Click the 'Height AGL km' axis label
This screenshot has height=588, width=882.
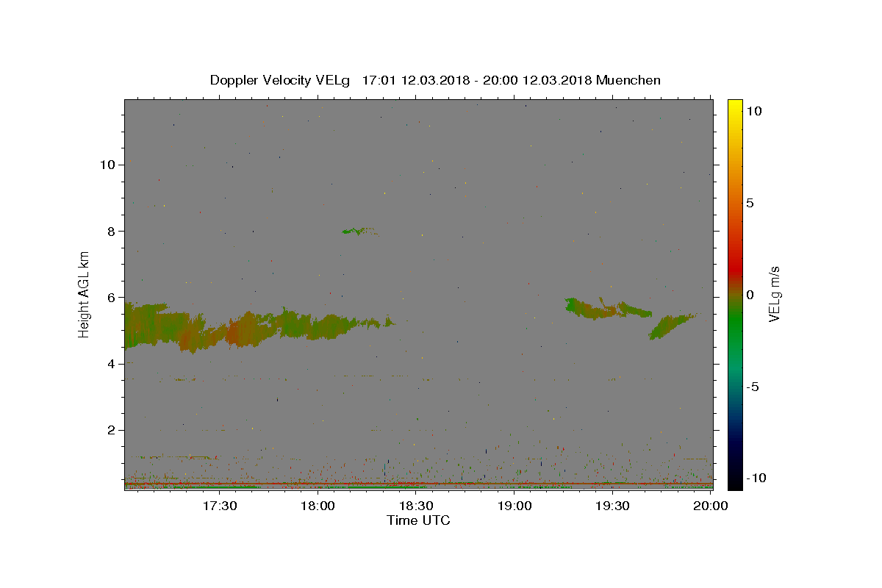[85, 293]
